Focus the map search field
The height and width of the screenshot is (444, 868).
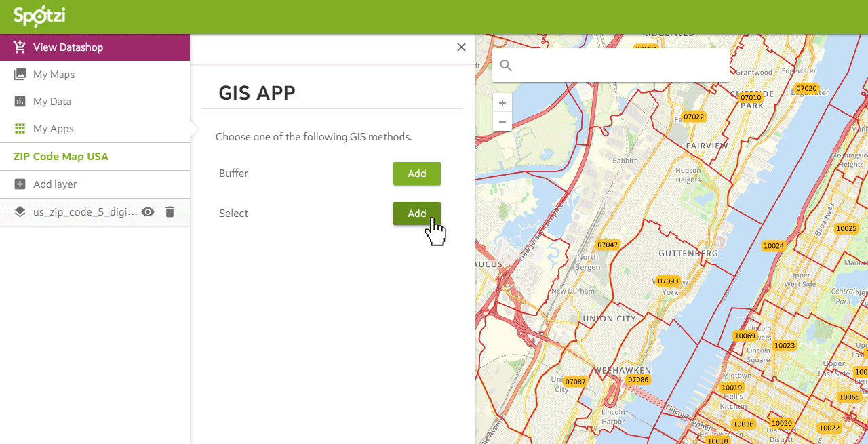click(x=611, y=65)
